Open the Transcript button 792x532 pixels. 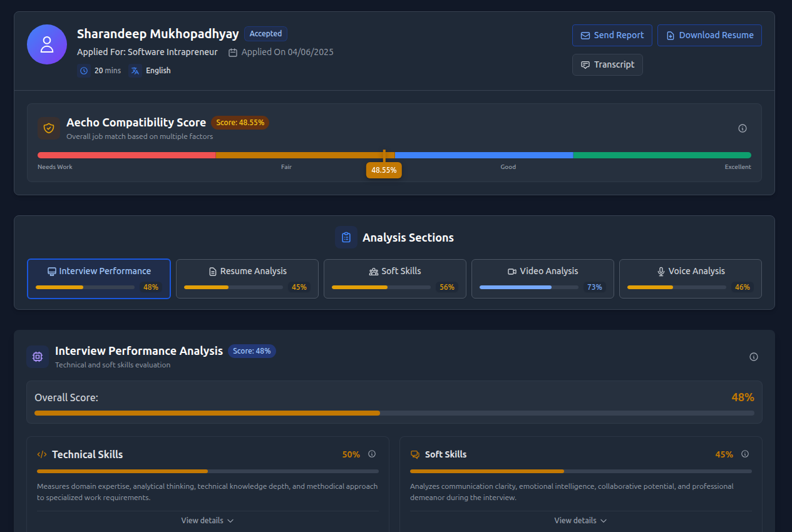tap(607, 64)
